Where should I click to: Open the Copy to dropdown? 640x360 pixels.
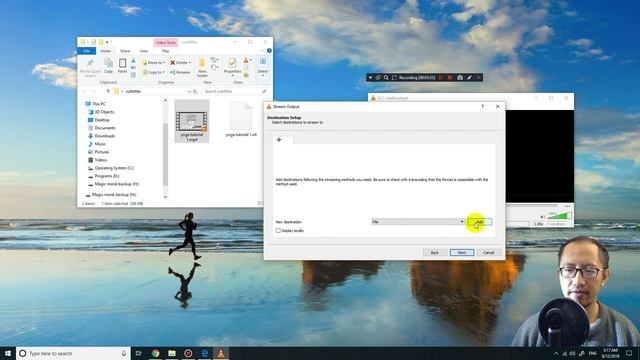point(153,72)
